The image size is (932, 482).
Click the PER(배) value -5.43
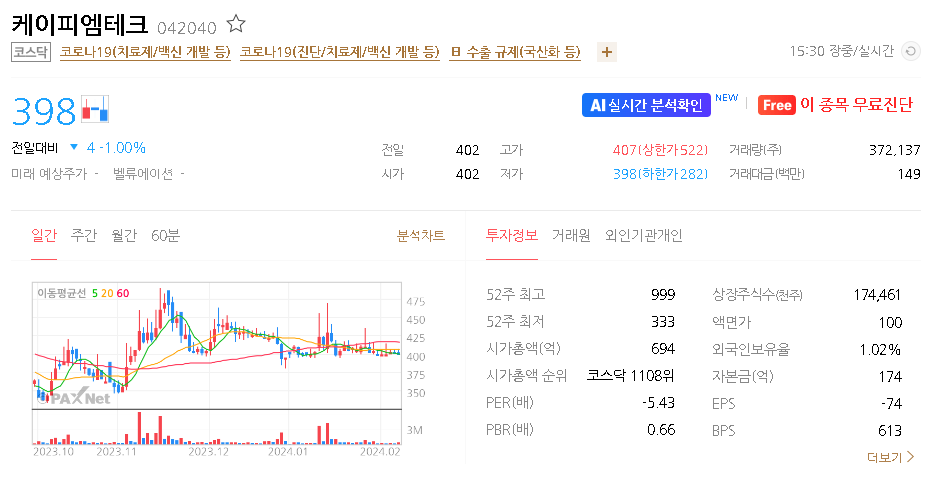tap(659, 403)
